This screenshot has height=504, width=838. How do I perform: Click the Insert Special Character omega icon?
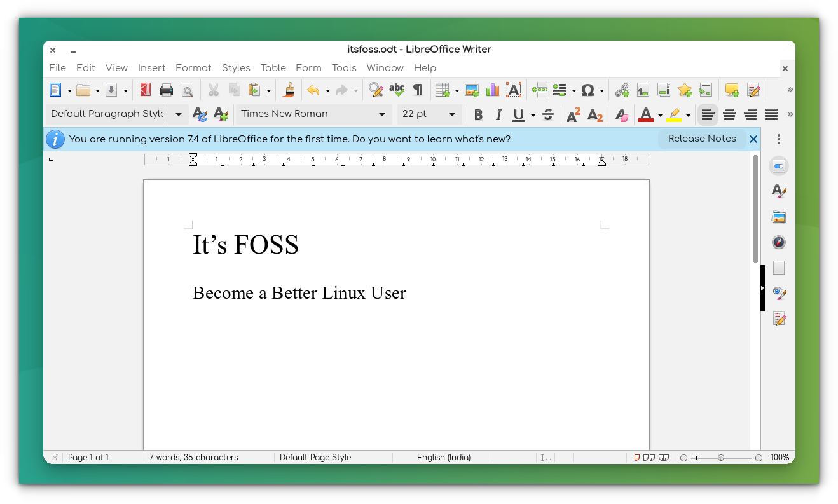coord(588,90)
